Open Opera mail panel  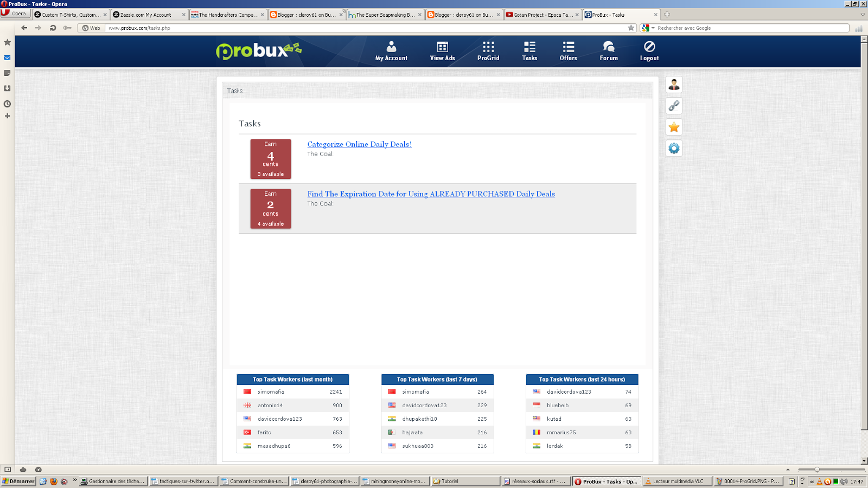coord(7,57)
